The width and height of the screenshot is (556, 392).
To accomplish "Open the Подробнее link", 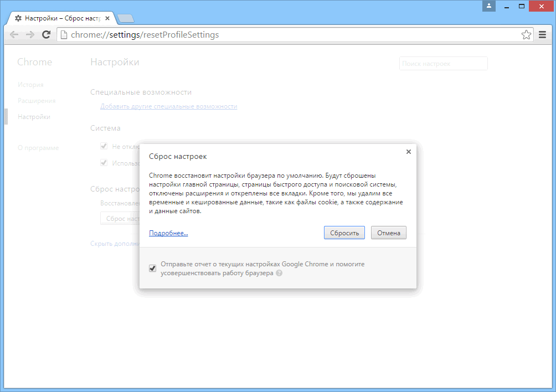I will (x=168, y=233).
